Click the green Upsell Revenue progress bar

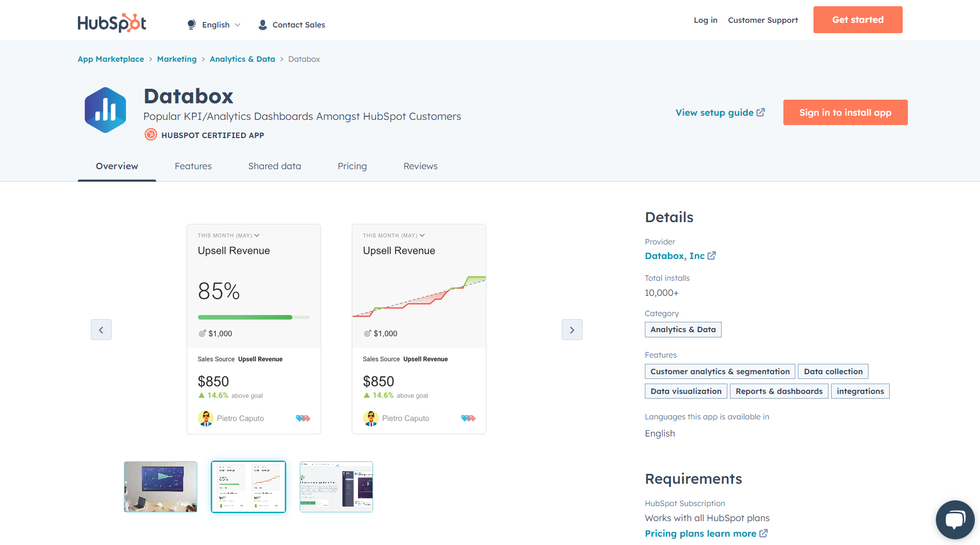click(x=245, y=317)
